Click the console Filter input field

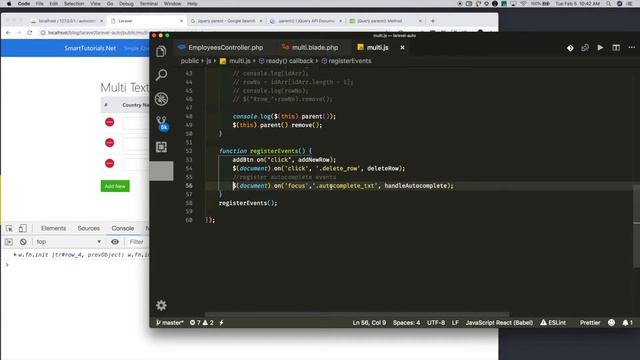pos(138,242)
